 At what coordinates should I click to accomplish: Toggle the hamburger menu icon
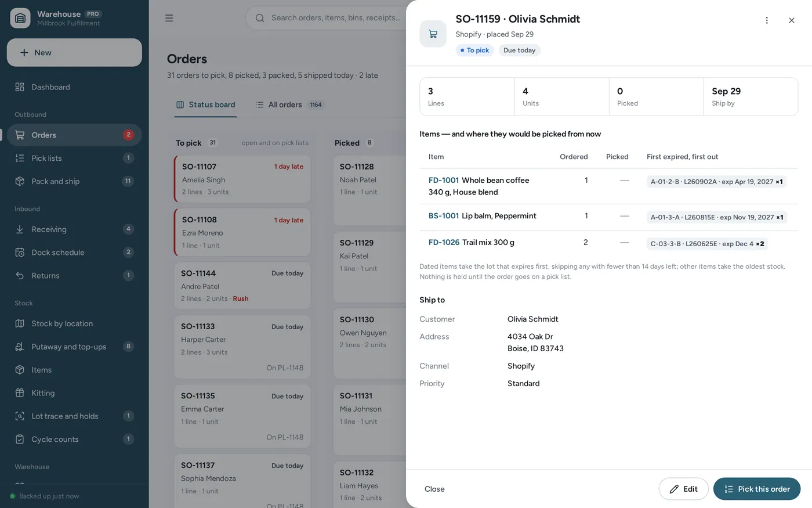point(169,18)
